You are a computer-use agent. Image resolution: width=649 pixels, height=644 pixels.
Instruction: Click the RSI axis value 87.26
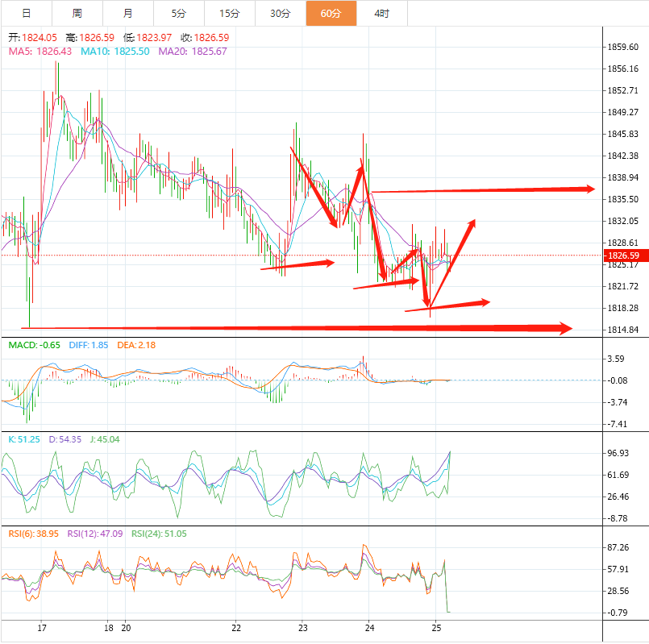[618, 547]
